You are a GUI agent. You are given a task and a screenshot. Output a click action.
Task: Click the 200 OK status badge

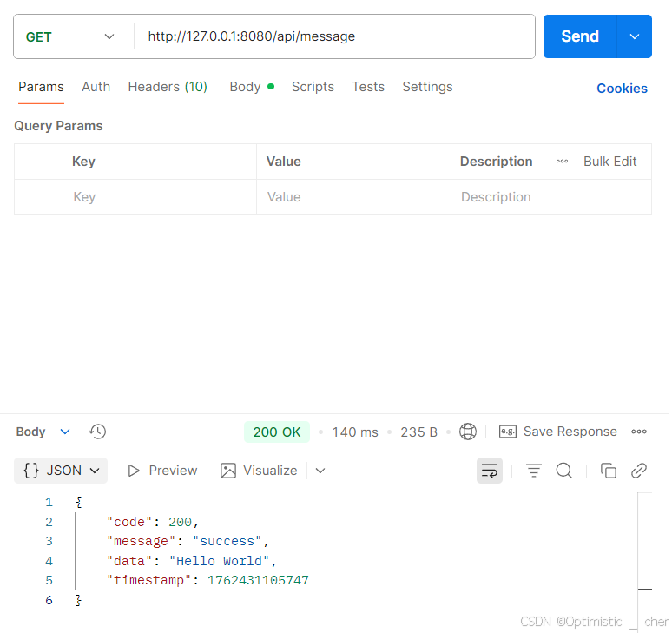tap(277, 432)
